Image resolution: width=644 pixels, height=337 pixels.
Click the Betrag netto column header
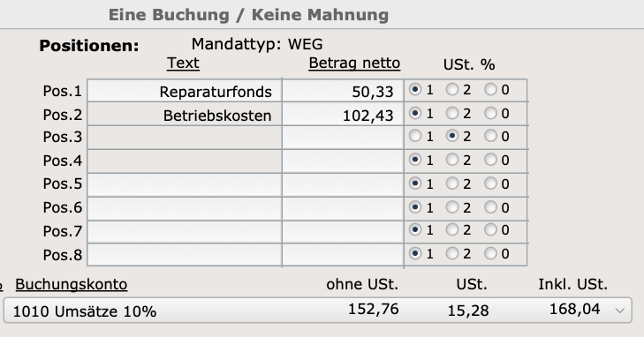(354, 64)
